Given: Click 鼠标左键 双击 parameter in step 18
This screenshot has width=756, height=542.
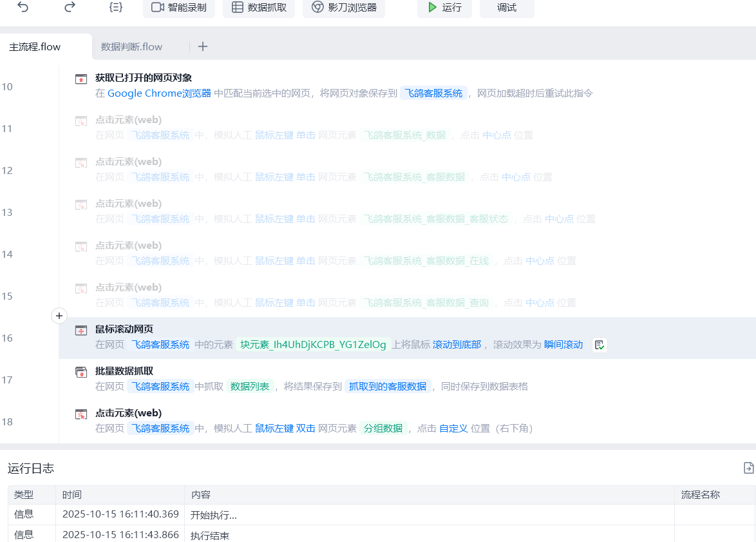Looking at the screenshot, I should 285,429.
